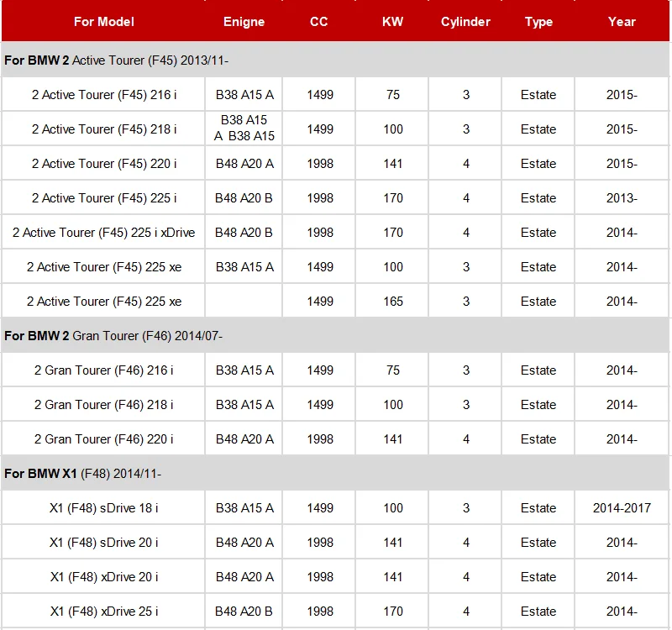Click the 'For Model' column header
Image resolution: width=672 pixels, height=630 pixels.
[x=103, y=22]
